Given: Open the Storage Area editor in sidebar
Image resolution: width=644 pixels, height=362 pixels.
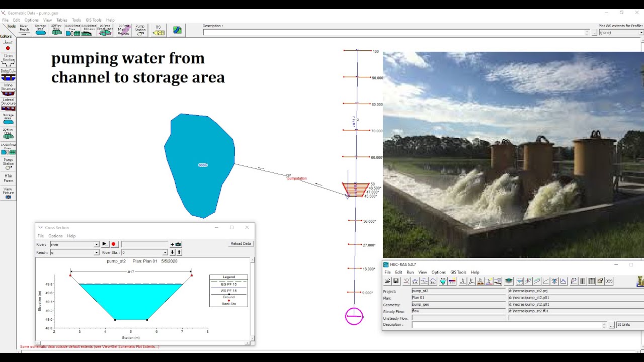Looking at the screenshot, I should (x=8, y=119).
